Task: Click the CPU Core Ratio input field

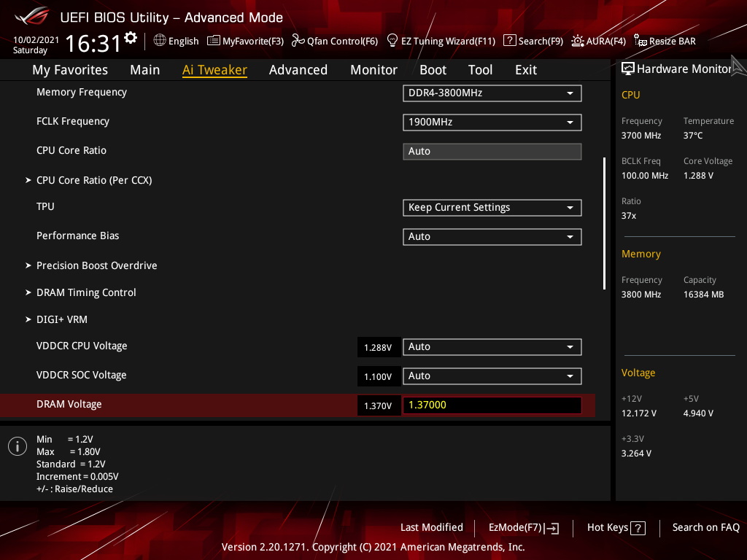Action: [x=492, y=152]
